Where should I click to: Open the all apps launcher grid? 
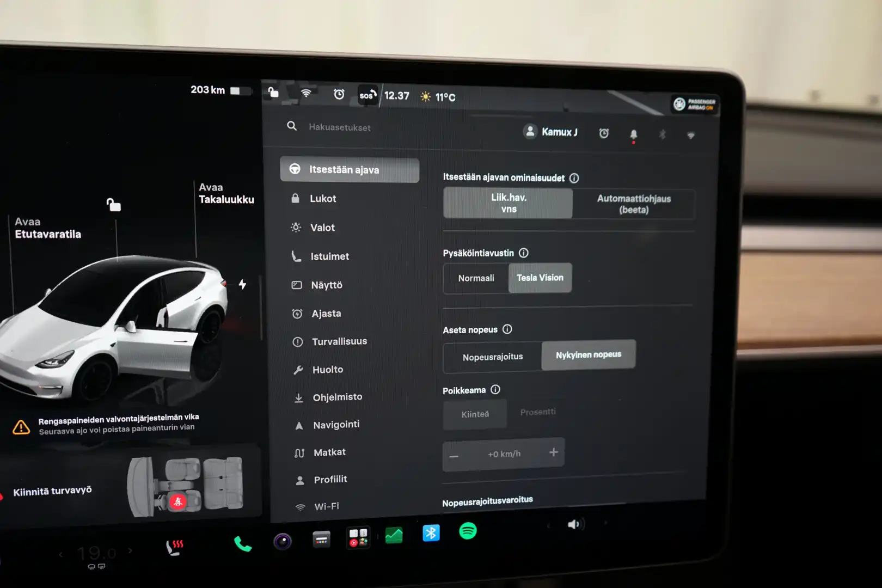click(x=358, y=537)
